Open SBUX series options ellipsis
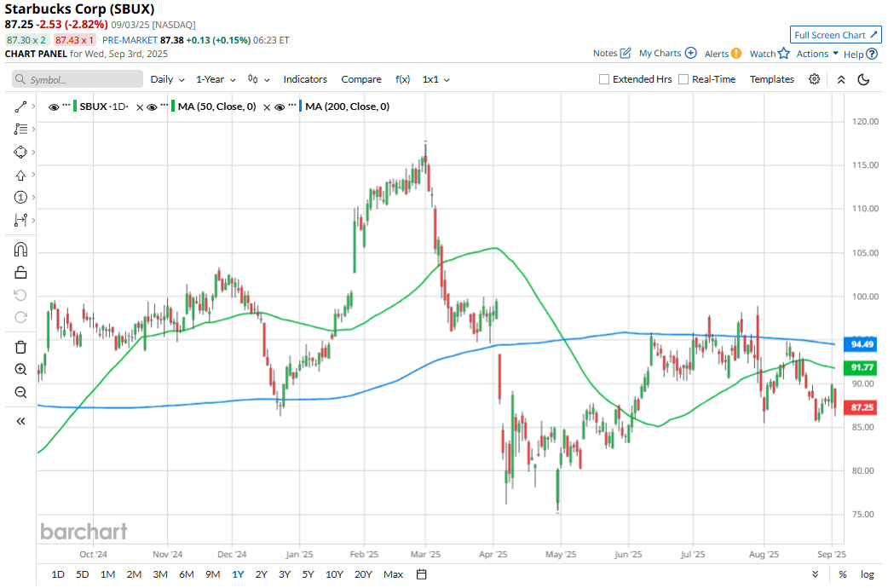The image size is (888, 588). click(x=66, y=106)
